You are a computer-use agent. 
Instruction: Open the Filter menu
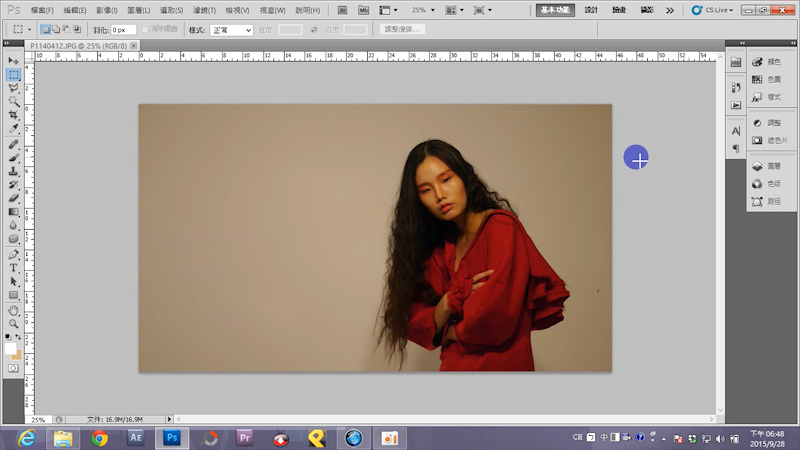[x=204, y=10]
